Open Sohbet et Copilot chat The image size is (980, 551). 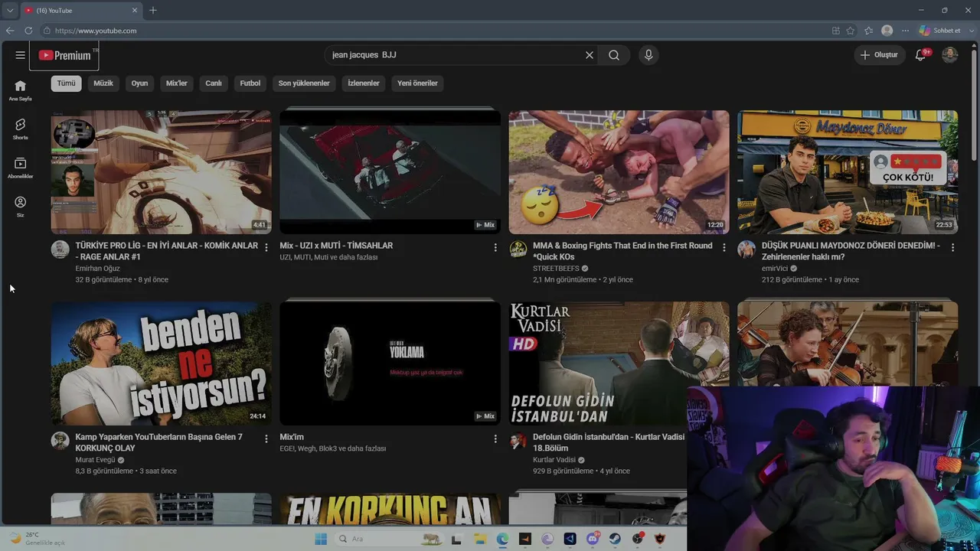940,31
